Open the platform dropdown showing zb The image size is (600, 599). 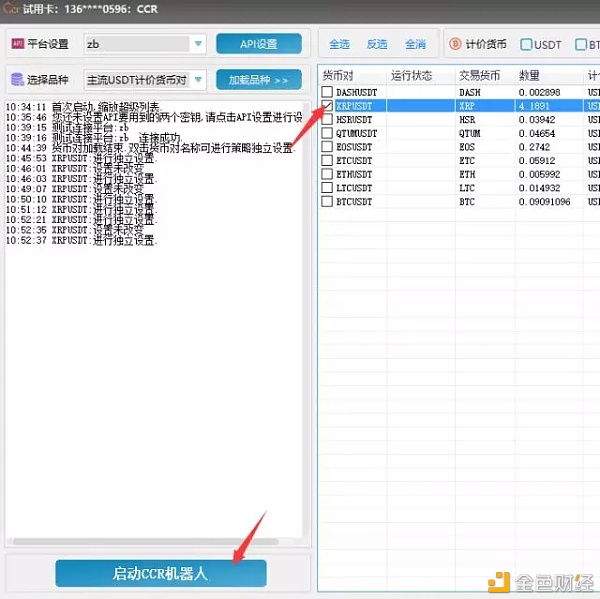click(x=145, y=44)
